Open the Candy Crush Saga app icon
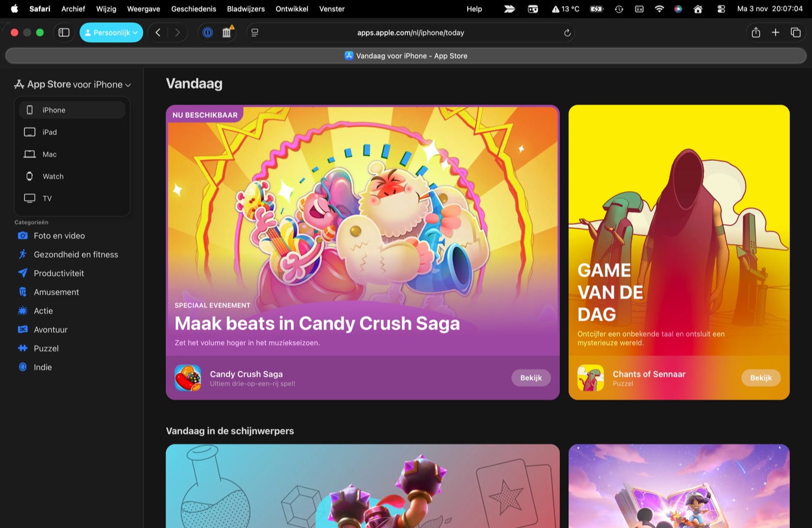Screen dimensions: 812x528 [188, 378]
